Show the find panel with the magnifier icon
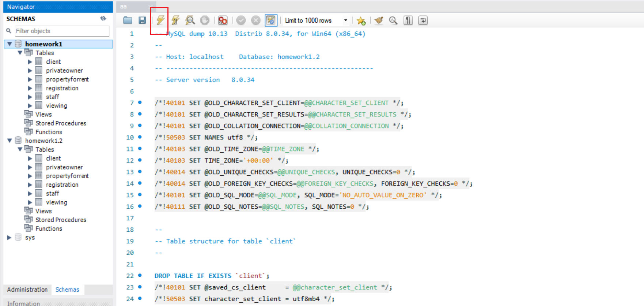644x306 pixels. coord(393,20)
